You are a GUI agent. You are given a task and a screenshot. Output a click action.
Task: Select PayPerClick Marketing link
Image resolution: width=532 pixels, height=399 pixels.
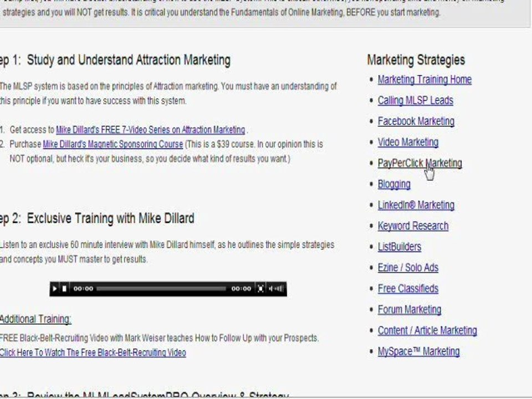(420, 163)
